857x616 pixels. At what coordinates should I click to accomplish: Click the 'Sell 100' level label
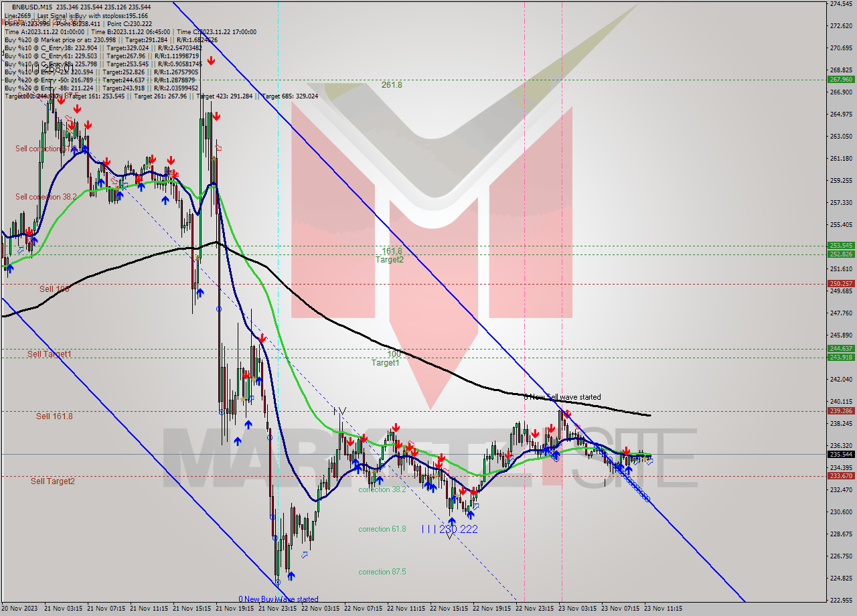click(54, 289)
